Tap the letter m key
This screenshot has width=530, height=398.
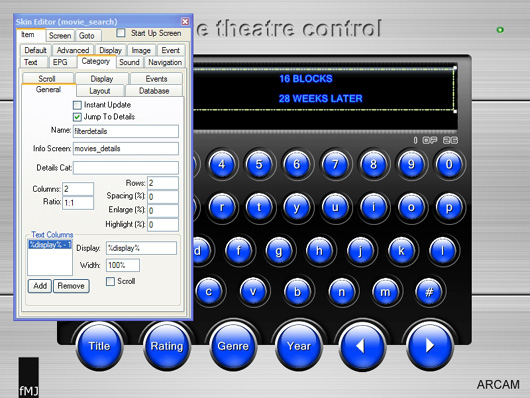point(385,292)
